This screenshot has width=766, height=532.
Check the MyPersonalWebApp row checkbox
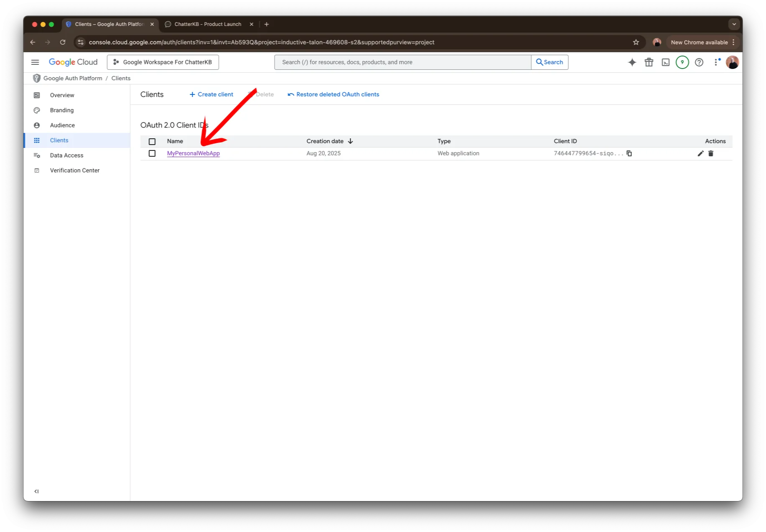[x=152, y=153]
